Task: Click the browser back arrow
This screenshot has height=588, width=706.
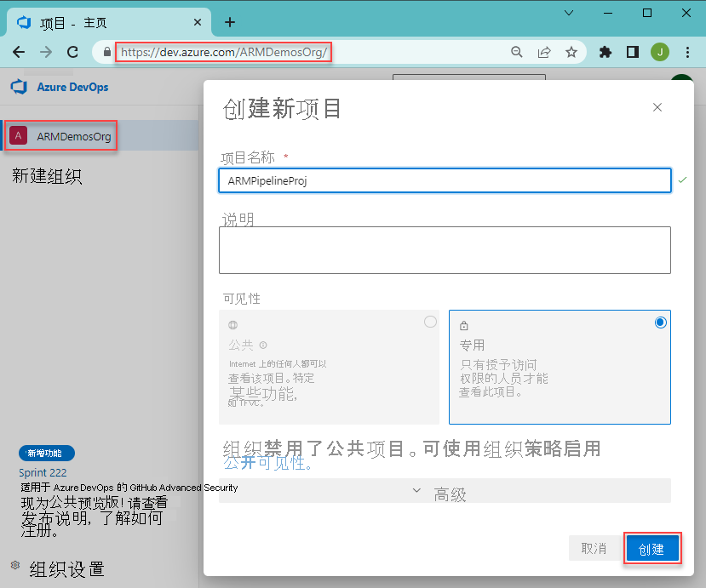Action: coord(19,52)
